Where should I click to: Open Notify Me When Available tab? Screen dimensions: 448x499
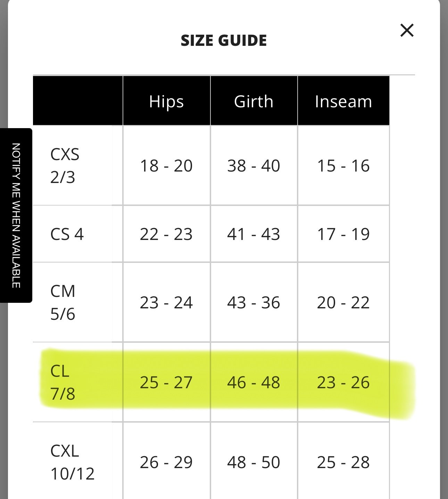pyautogui.click(x=16, y=215)
